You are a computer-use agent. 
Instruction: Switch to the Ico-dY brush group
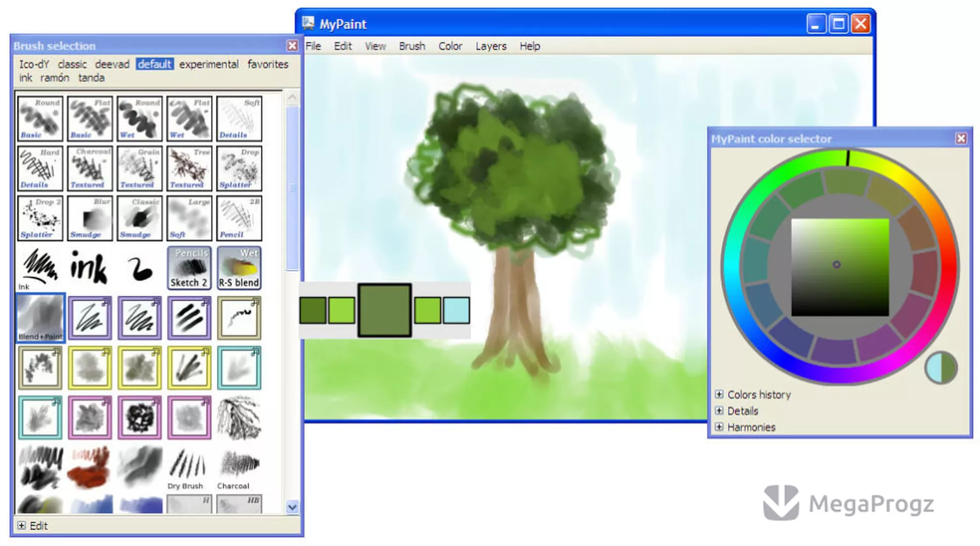(34, 64)
